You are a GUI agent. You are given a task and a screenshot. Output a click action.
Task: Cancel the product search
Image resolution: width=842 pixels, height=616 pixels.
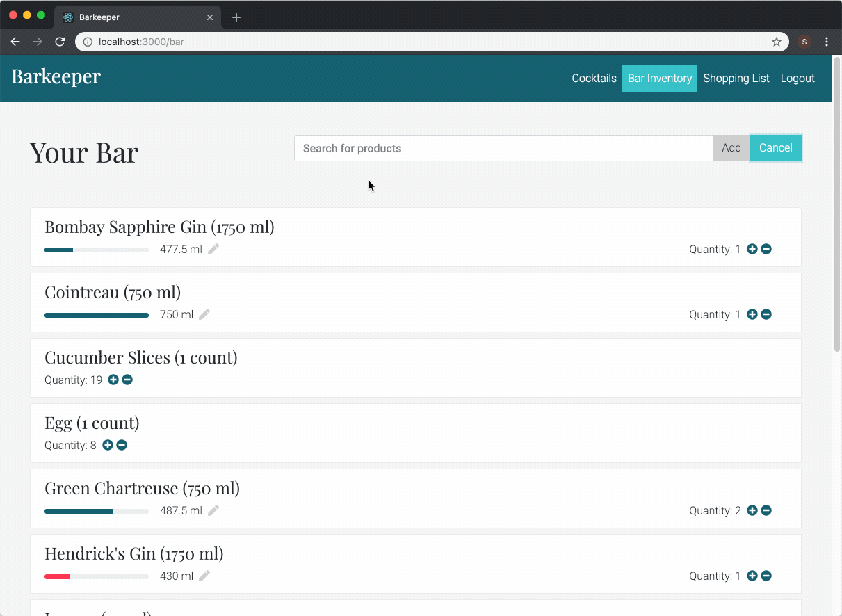click(775, 148)
